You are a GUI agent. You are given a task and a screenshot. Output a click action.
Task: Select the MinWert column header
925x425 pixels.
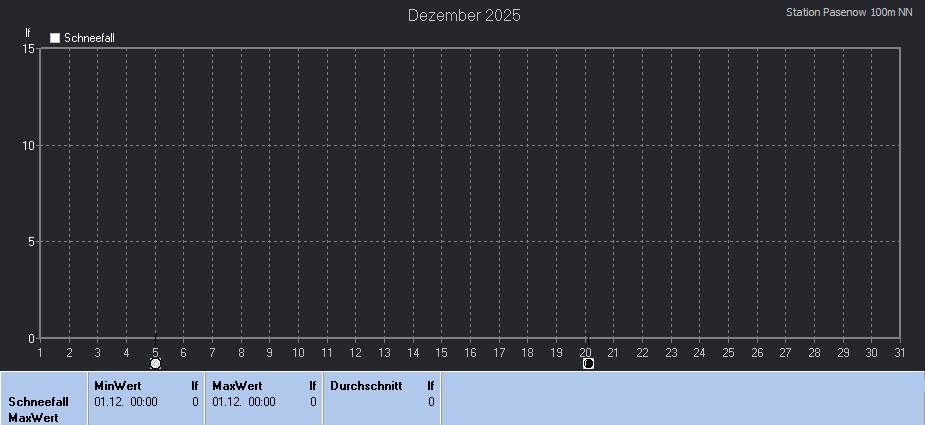(117, 385)
